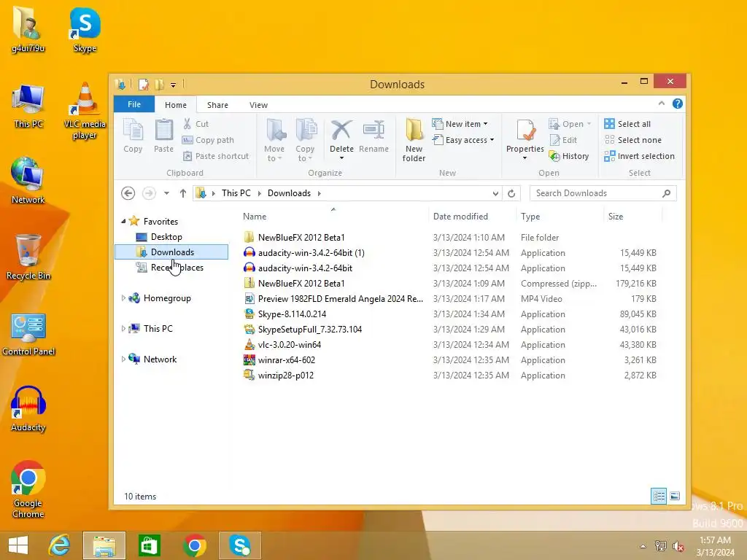Select Desktop under Favorites

166,237
